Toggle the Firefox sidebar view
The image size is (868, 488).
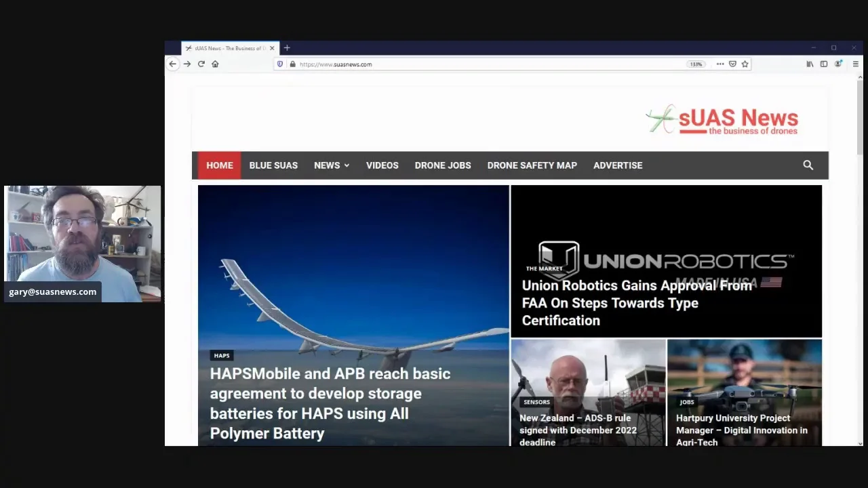(823, 64)
